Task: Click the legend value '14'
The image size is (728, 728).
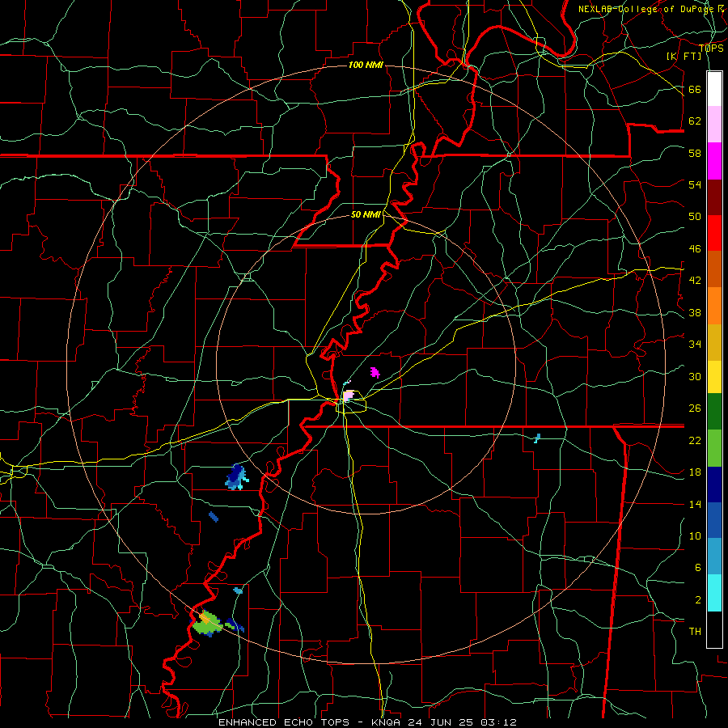Action: pyautogui.click(x=695, y=504)
